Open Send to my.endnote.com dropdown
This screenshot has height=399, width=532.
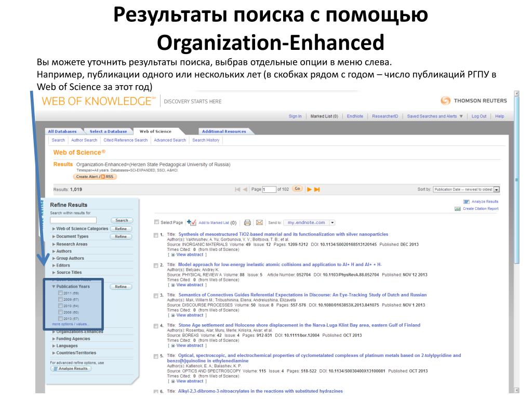tap(332, 222)
